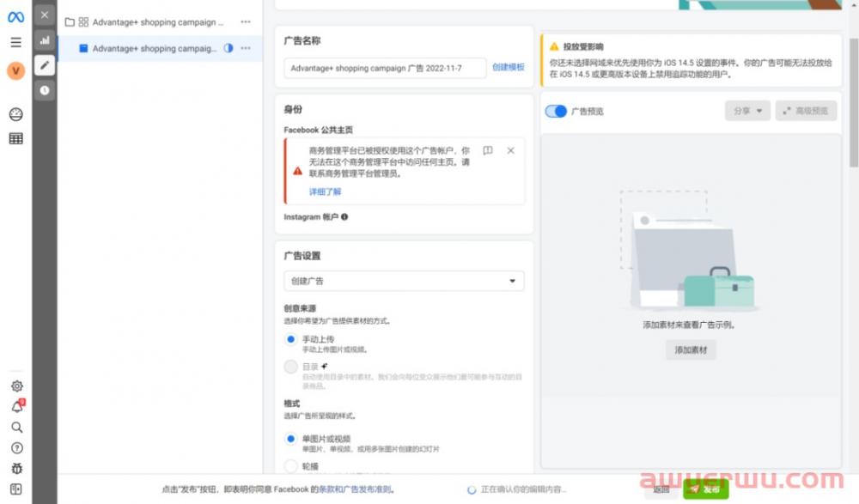Open the 条款和广告发布准则 link
Screen dimensions: 859x504
click(x=355, y=489)
